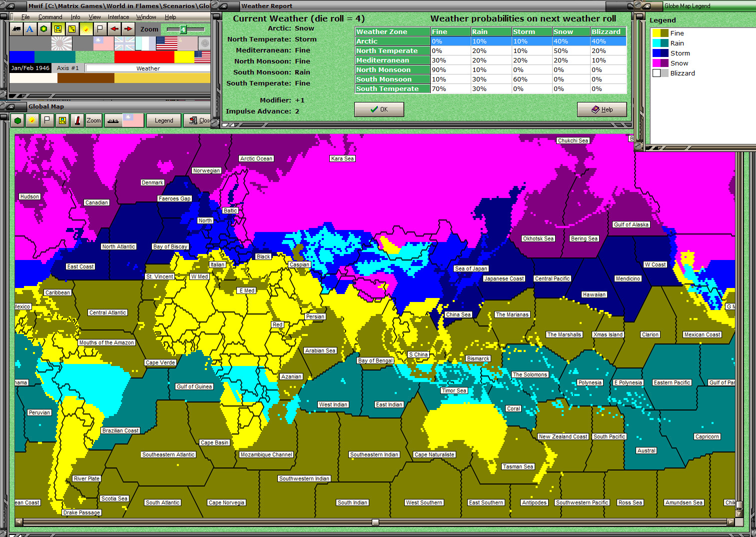Click the Global Map scroll right arrow
Image resolution: width=756 pixels, height=537 pixels.
[731, 522]
